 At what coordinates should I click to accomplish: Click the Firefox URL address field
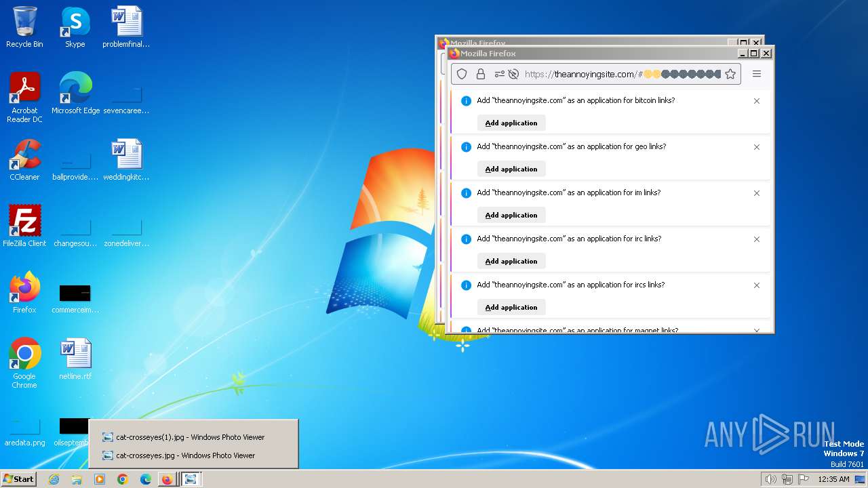(623, 75)
